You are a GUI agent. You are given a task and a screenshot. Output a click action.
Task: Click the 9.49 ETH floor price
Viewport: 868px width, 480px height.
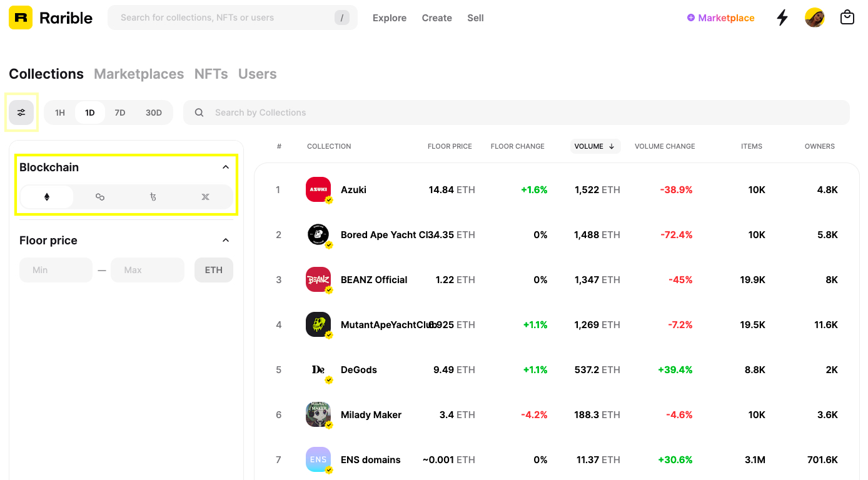pos(454,369)
